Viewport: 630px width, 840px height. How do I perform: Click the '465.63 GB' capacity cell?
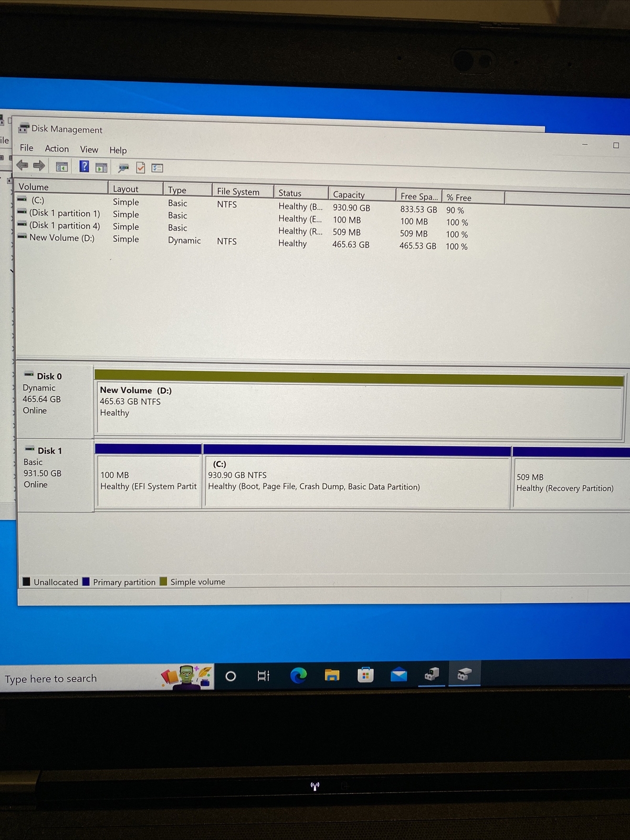[x=351, y=244]
